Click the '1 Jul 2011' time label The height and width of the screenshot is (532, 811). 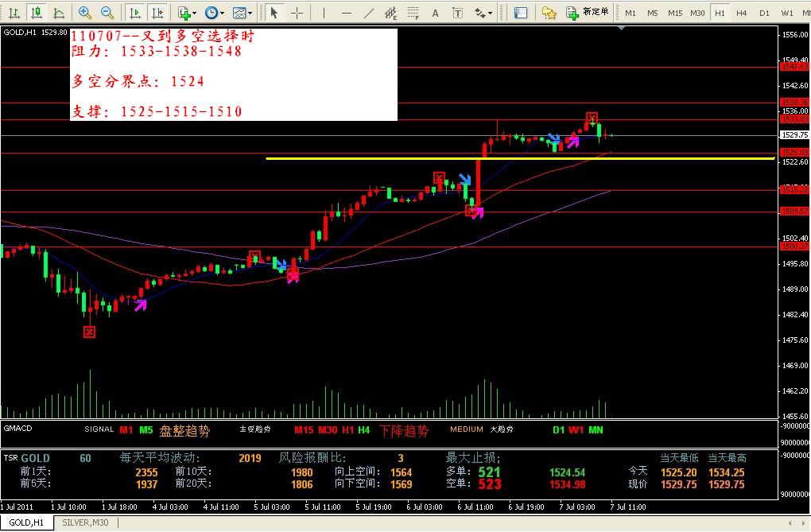click(x=17, y=507)
